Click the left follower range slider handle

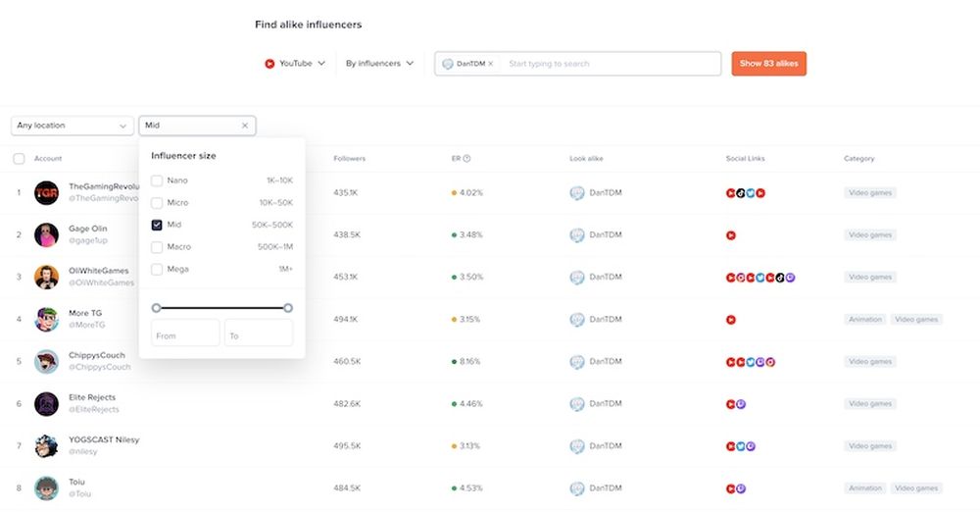[156, 308]
